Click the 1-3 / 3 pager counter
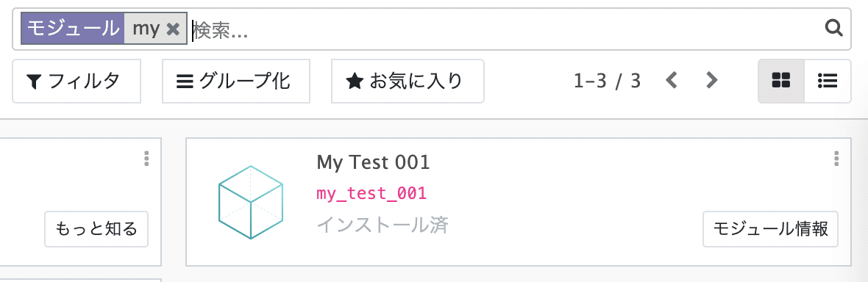Viewport: 868px width, 282px height. pos(608,82)
